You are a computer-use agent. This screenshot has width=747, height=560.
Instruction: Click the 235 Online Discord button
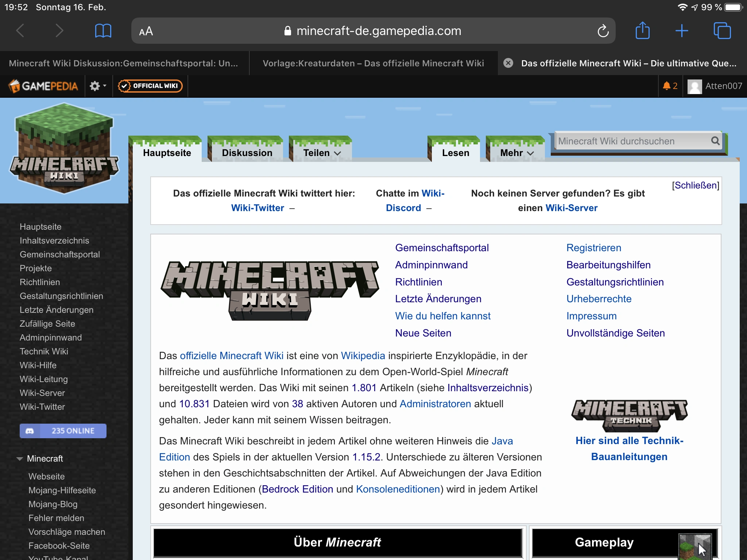coord(63,431)
